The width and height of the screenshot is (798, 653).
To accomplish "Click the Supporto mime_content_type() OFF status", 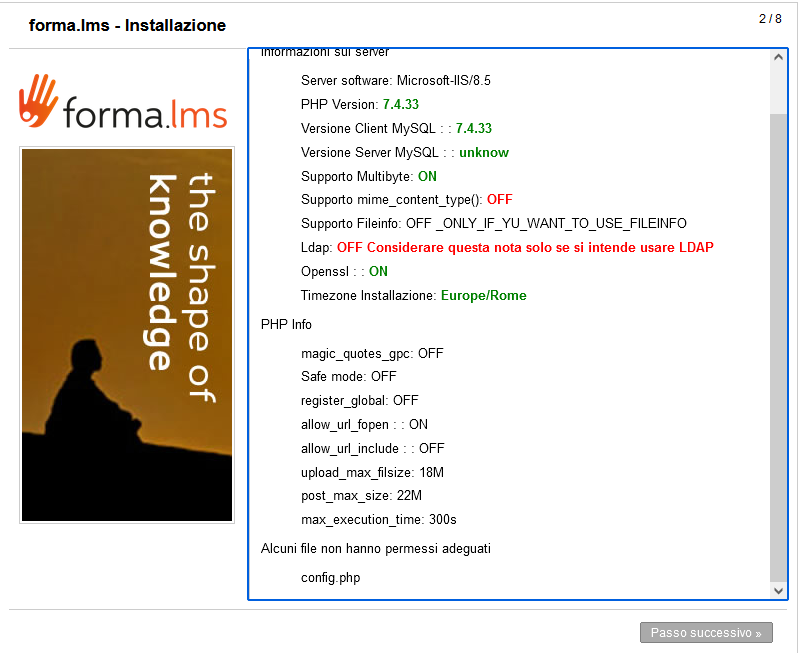I will click(x=499, y=199).
